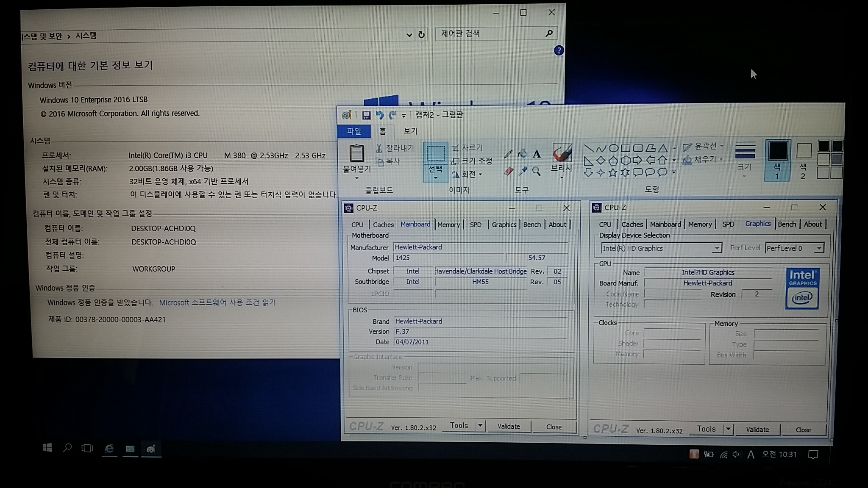The height and width of the screenshot is (488, 868).
Task: Select the Fill bucket tool
Action: coord(523,154)
